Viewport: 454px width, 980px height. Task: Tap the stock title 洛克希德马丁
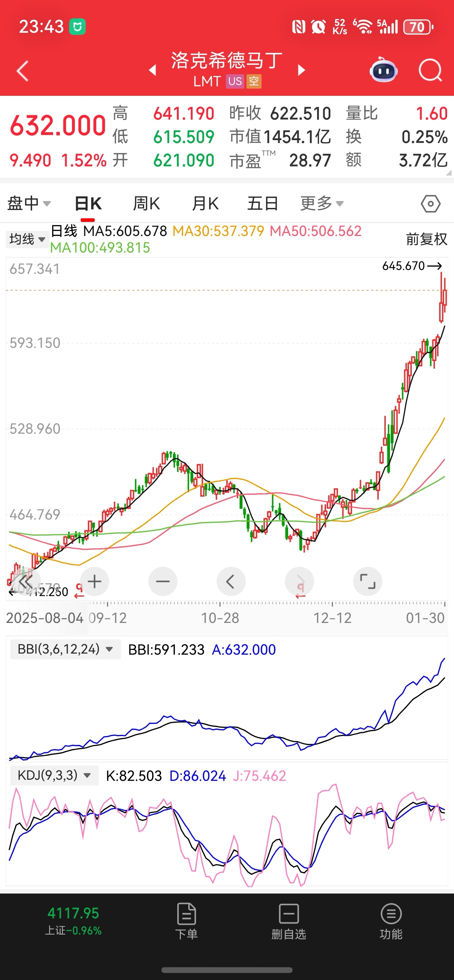(x=227, y=61)
